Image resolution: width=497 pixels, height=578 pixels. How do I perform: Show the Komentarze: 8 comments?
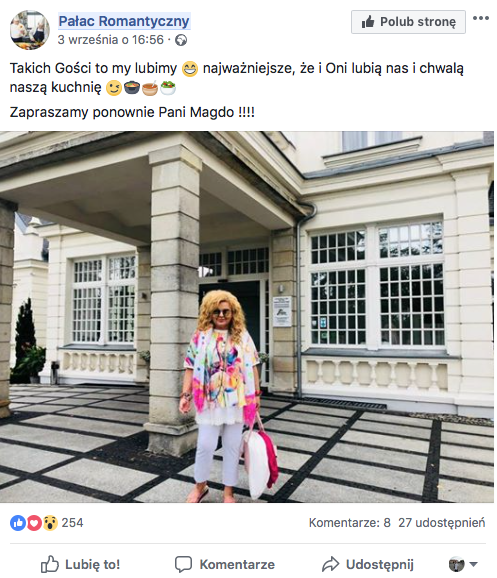[350, 523]
